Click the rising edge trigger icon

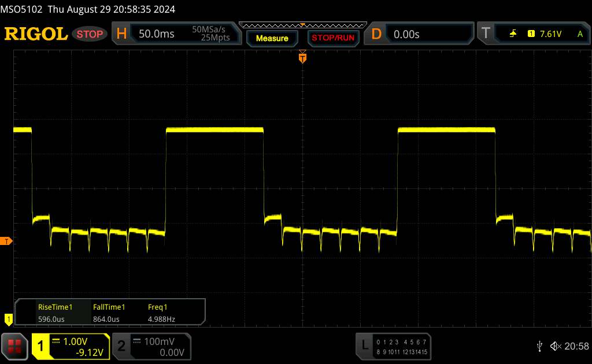click(513, 34)
